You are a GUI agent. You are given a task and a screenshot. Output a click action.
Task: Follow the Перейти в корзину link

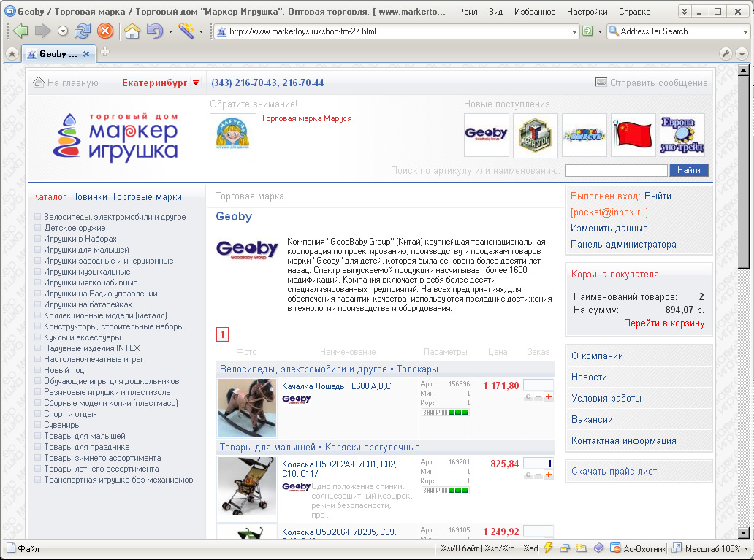(x=664, y=323)
